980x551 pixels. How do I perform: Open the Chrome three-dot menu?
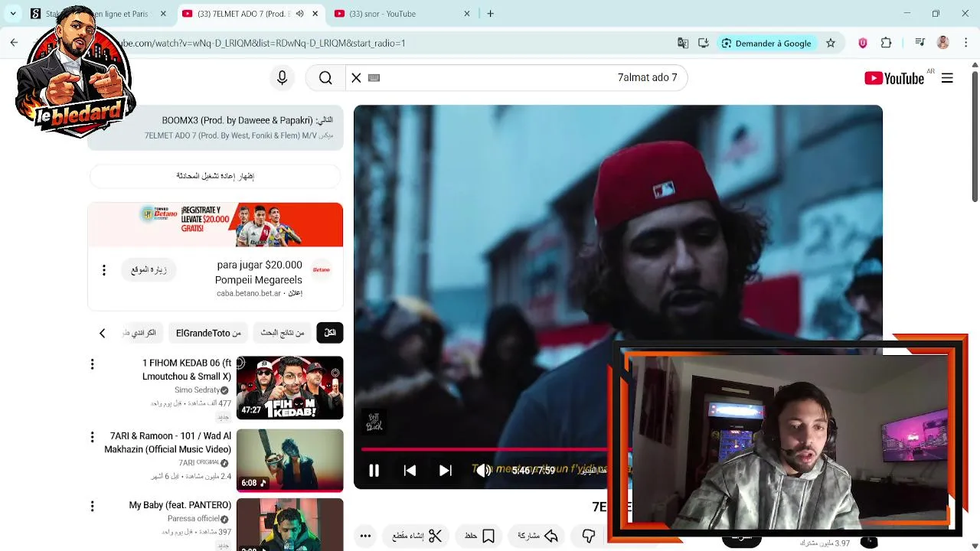pyautogui.click(x=966, y=43)
